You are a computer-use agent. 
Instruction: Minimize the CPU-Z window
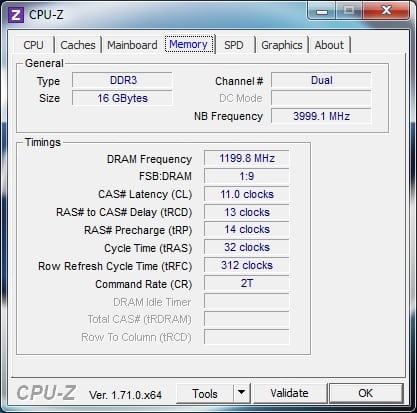tap(322, 11)
